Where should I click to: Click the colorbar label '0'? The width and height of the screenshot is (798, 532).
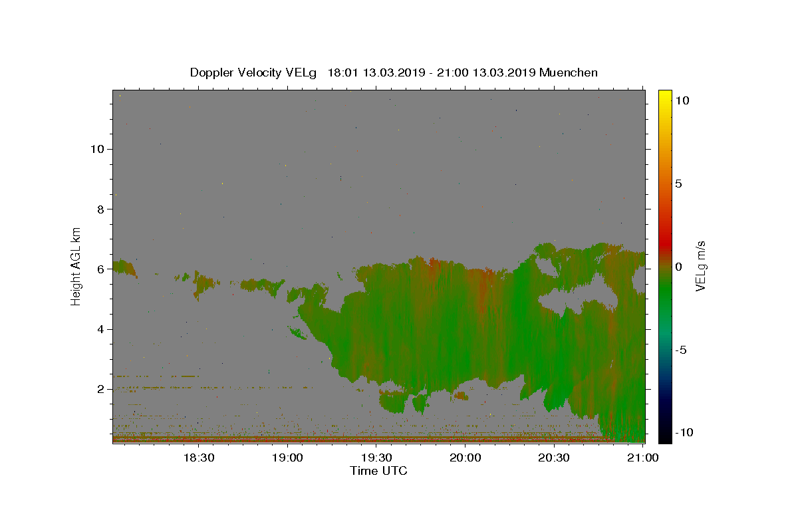point(678,267)
